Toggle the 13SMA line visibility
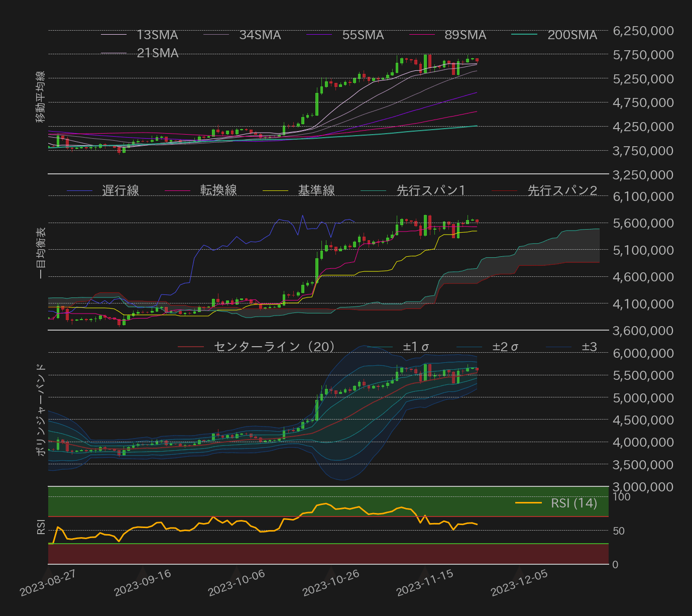The image size is (692, 616). 114,35
